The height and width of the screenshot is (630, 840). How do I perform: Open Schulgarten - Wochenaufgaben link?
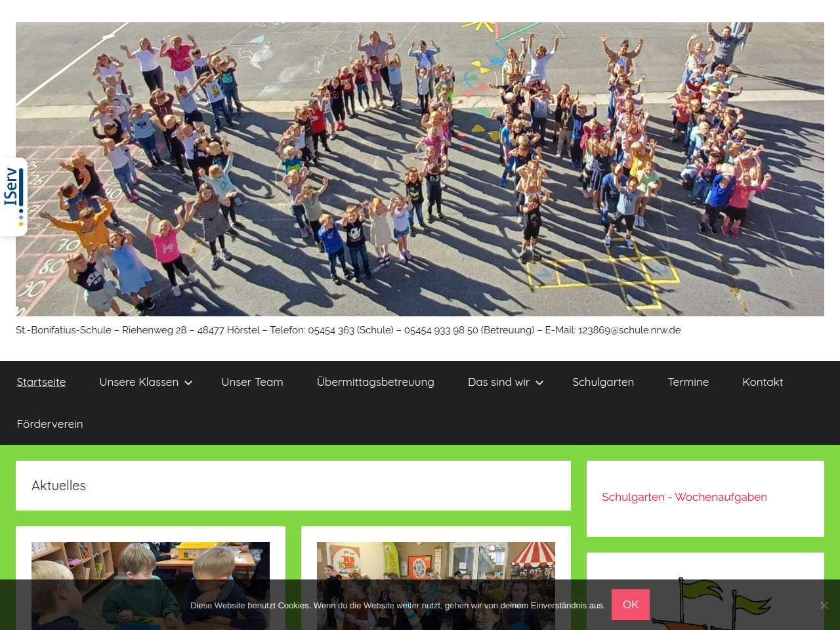tap(684, 497)
